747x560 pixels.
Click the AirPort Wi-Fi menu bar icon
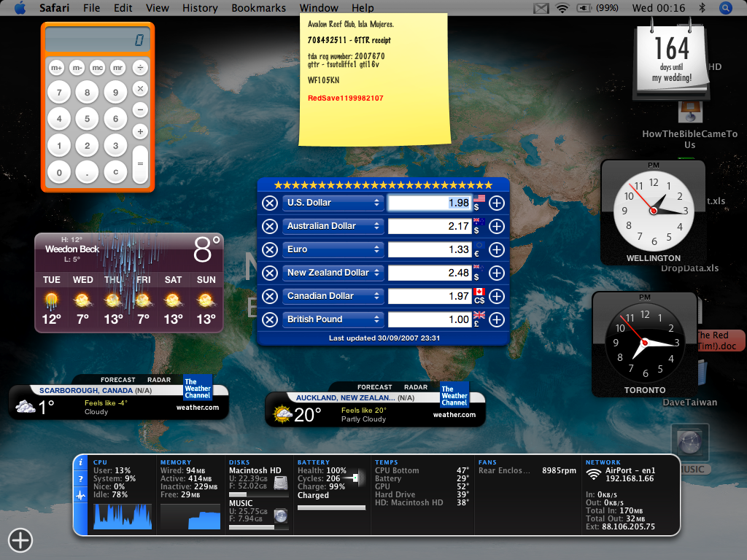(562, 7)
